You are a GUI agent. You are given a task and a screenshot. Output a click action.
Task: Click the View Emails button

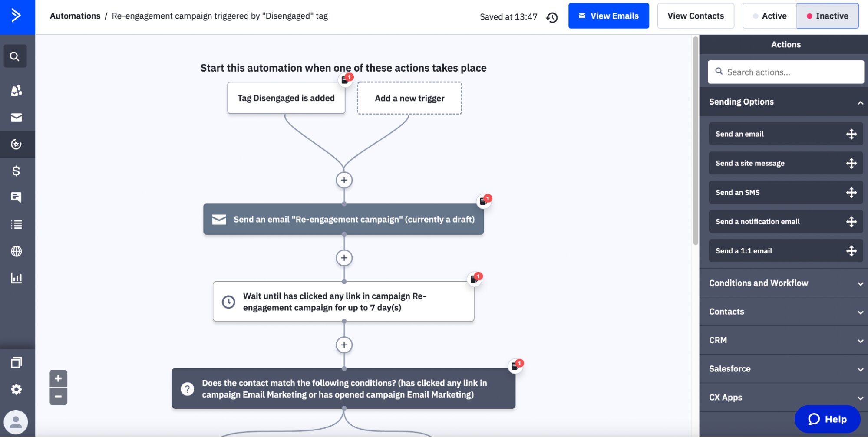point(608,16)
